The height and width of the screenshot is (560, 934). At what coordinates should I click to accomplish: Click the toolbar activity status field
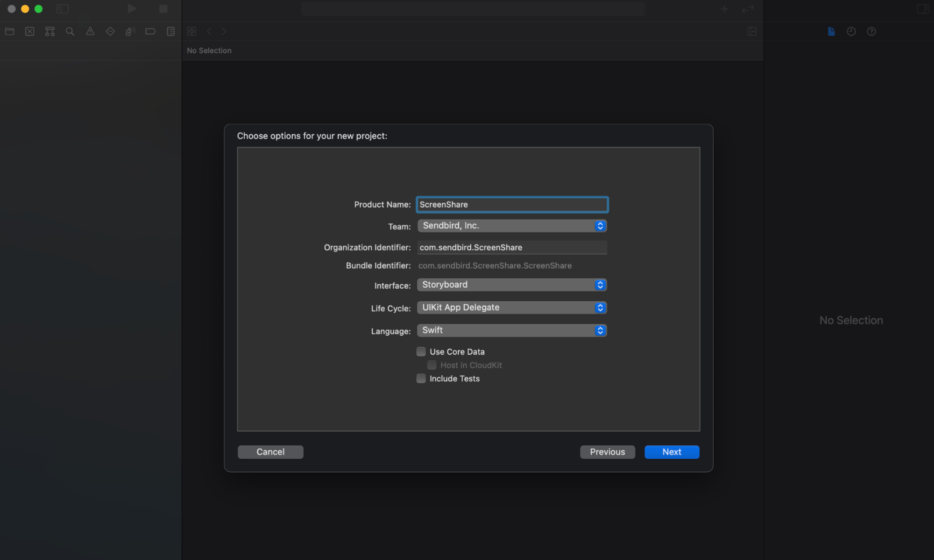coord(473,9)
